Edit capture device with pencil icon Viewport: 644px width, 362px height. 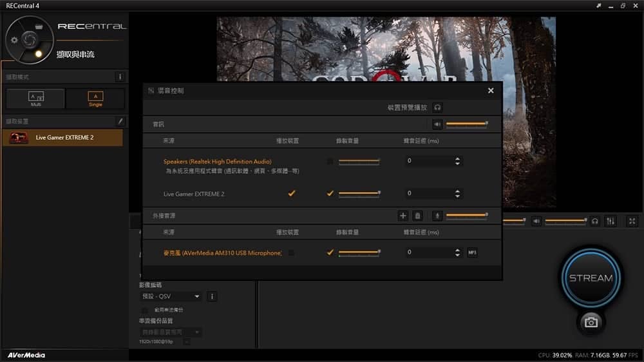click(x=120, y=121)
